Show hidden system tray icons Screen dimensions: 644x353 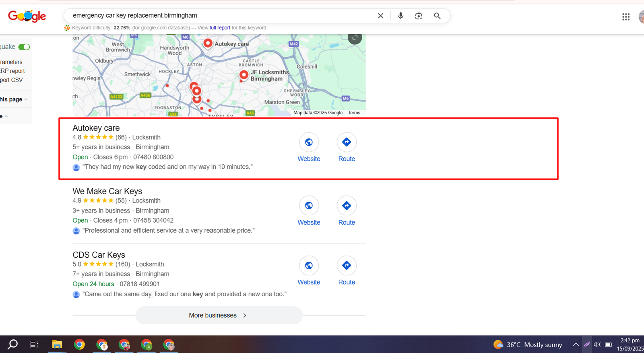click(576, 345)
